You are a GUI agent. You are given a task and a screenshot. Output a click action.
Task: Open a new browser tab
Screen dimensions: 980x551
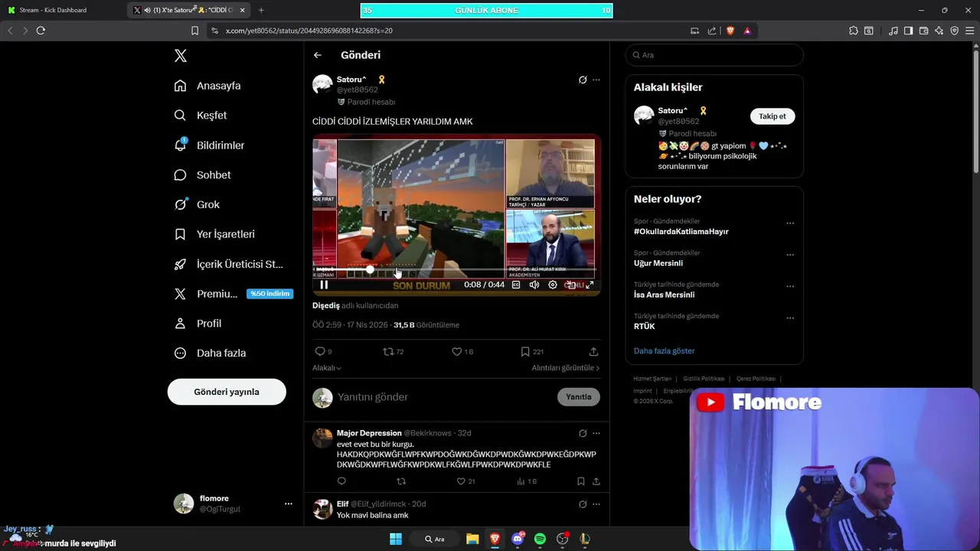point(261,10)
